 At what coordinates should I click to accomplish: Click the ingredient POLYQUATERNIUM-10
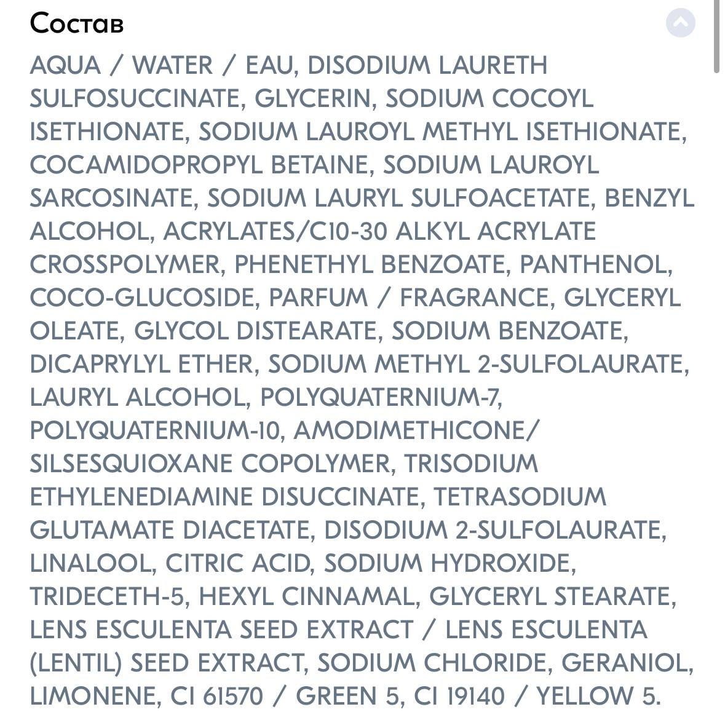pos(157,430)
